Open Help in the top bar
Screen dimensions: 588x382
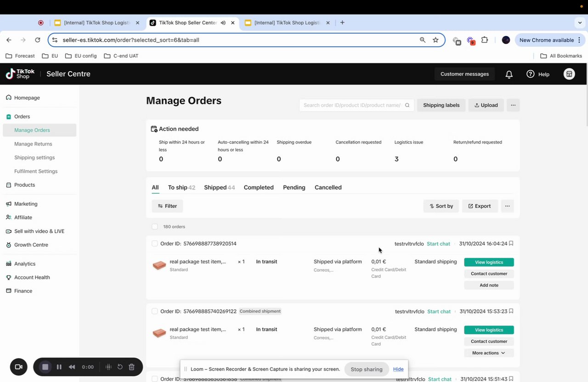click(x=538, y=74)
